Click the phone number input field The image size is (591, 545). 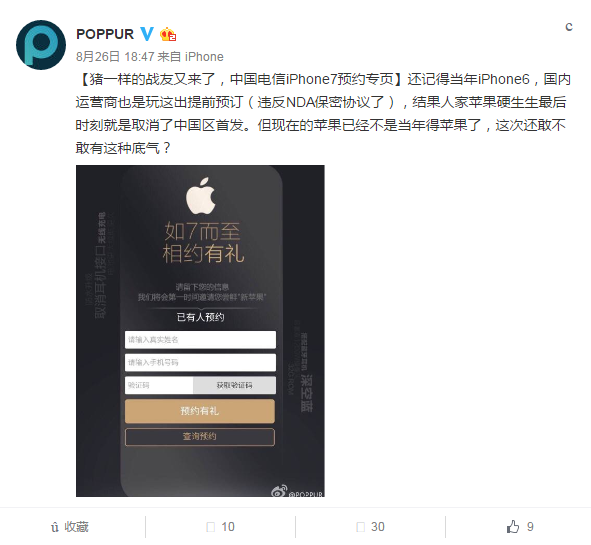[200, 362]
